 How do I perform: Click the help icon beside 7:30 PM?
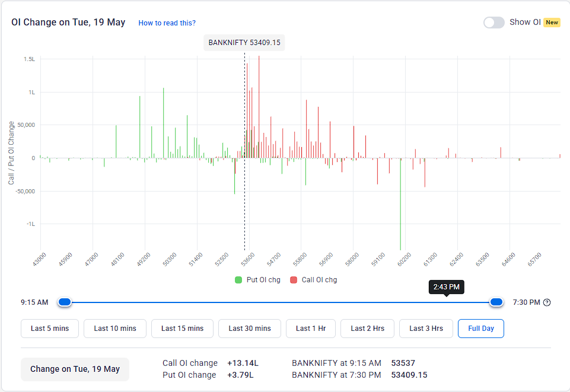(x=547, y=302)
